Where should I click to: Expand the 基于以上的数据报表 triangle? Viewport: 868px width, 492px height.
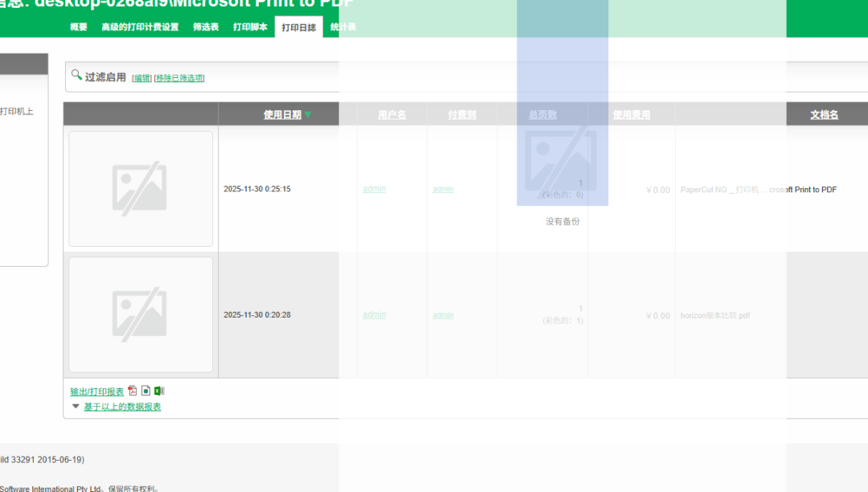[76, 407]
